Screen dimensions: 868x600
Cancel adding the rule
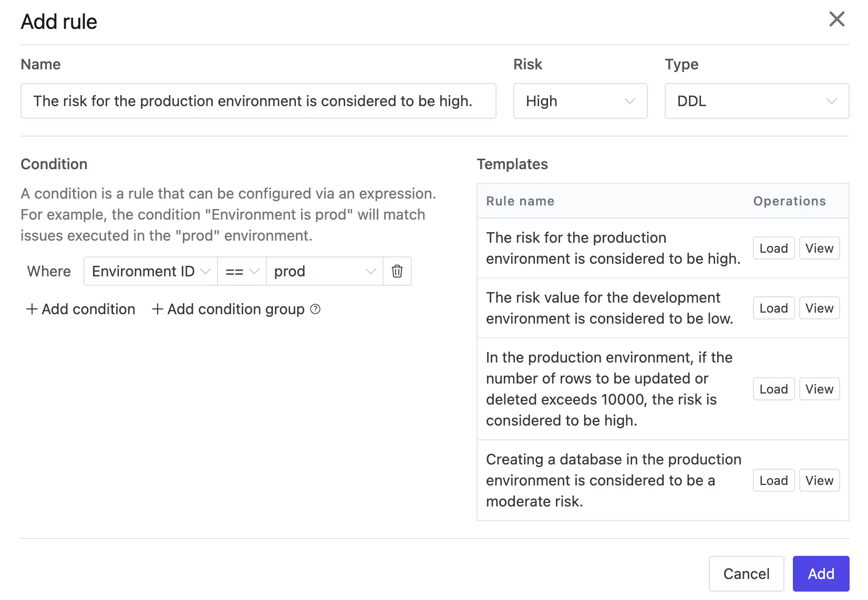tap(746, 574)
